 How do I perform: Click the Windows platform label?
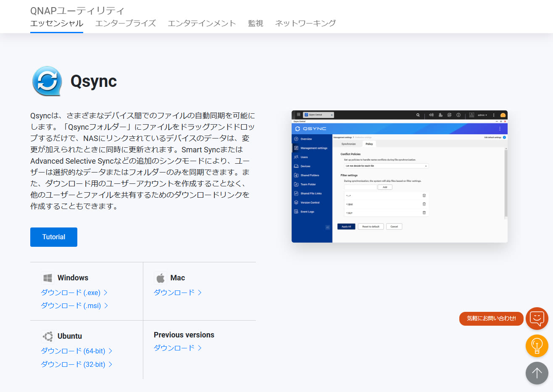click(x=73, y=278)
